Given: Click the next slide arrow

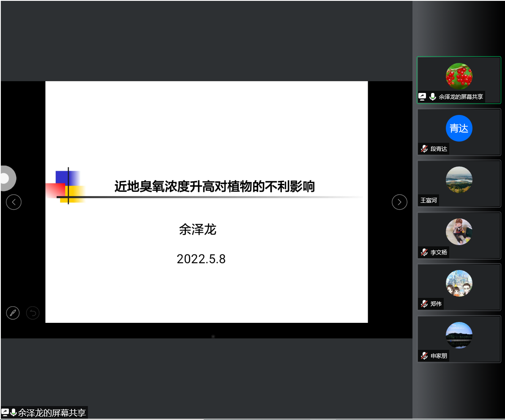Looking at the screenshot, I should tap(399, 202).
